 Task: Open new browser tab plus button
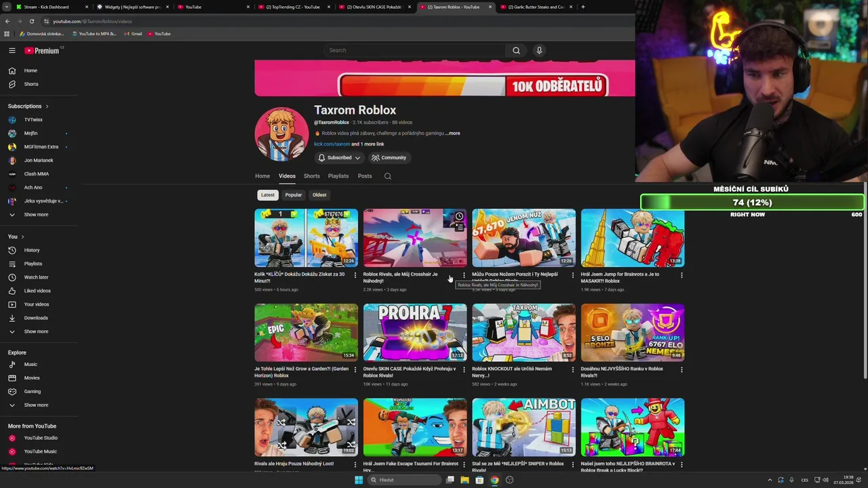[x=583, y=7]
